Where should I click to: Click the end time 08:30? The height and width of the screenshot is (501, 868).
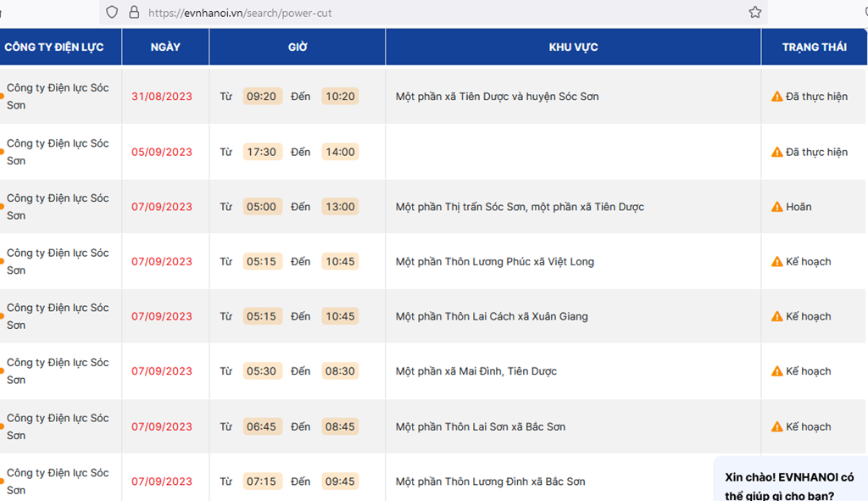coord(340,371)
